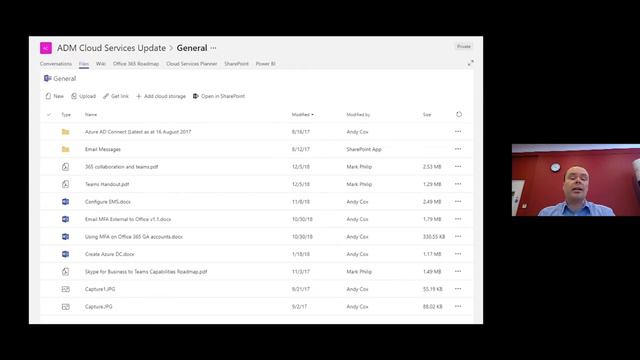Click Word icon for Create Azure DC.docx
The image size is (640, 360).
click(x=65, y=254)
